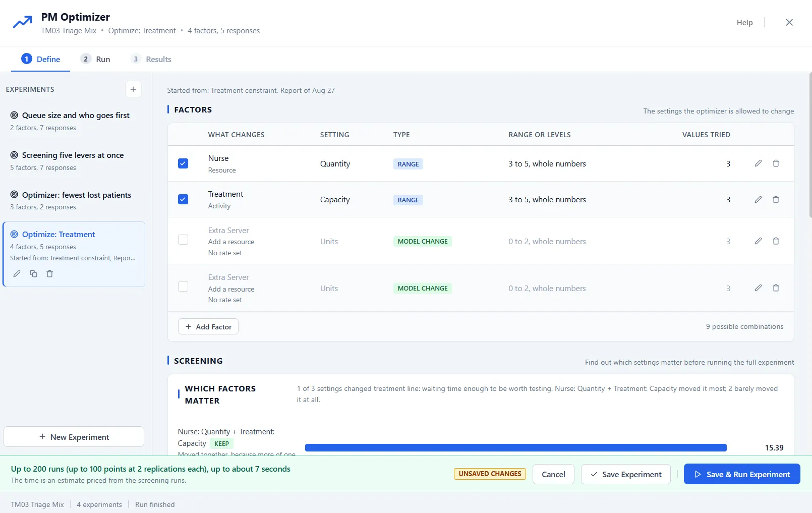Click the New Experiment button
The height and width of the screenshot is (513, 812).
tap(74, 437)
